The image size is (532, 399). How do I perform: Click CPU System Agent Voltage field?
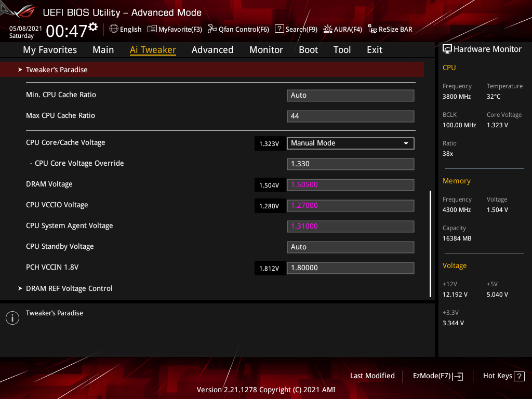click(351, 227)
